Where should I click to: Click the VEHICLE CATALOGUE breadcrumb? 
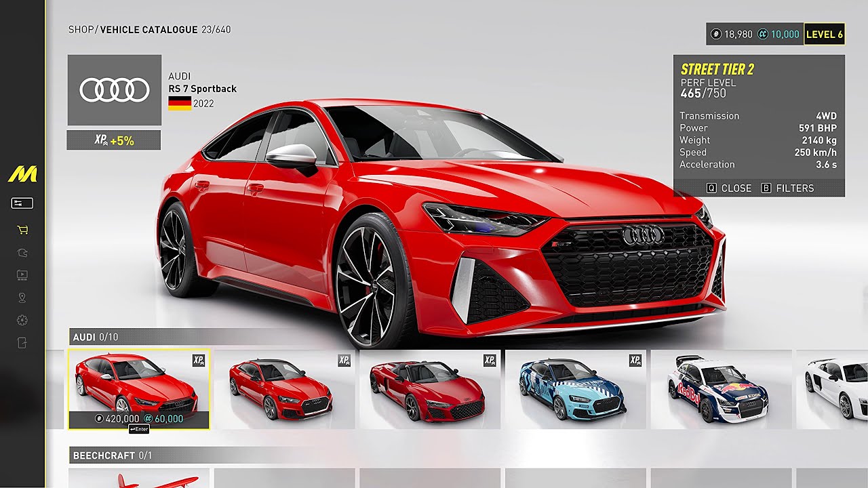(149, 30)
